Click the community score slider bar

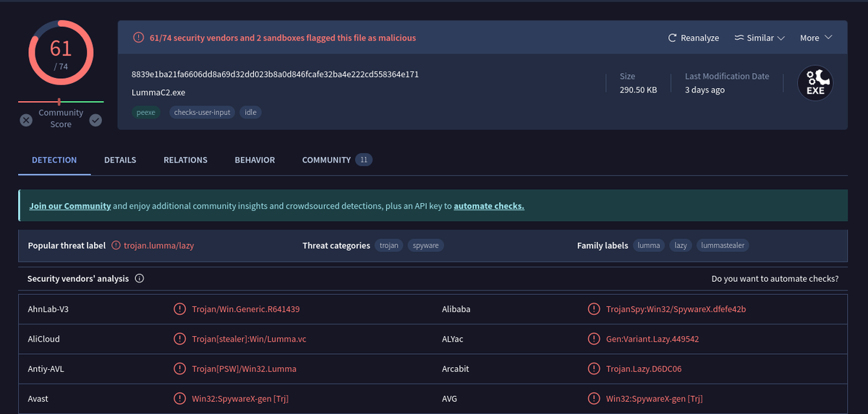(x=61, y=102)
